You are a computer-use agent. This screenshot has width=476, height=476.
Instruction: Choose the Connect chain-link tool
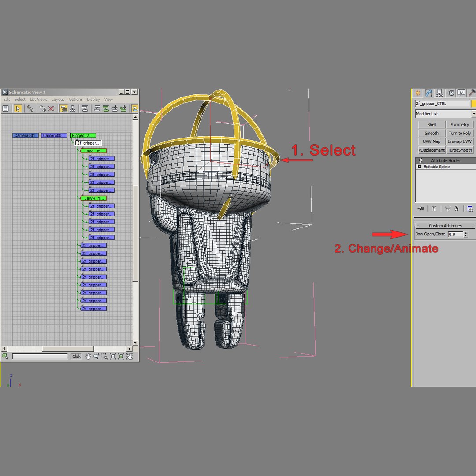coord(30,108)
